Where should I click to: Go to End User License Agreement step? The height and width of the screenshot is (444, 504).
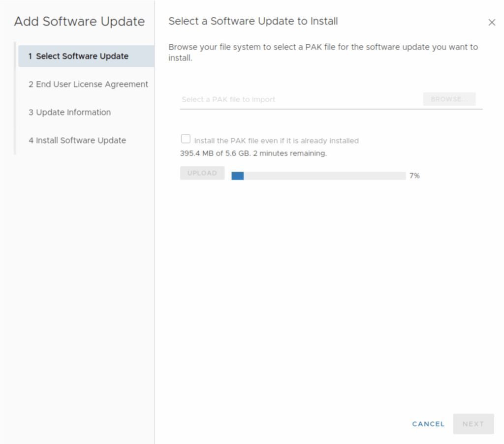(x=88, y=84)
